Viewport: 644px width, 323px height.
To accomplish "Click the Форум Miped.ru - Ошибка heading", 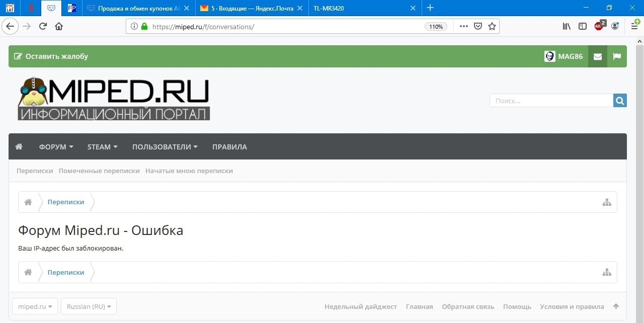I will coord(101,230).
